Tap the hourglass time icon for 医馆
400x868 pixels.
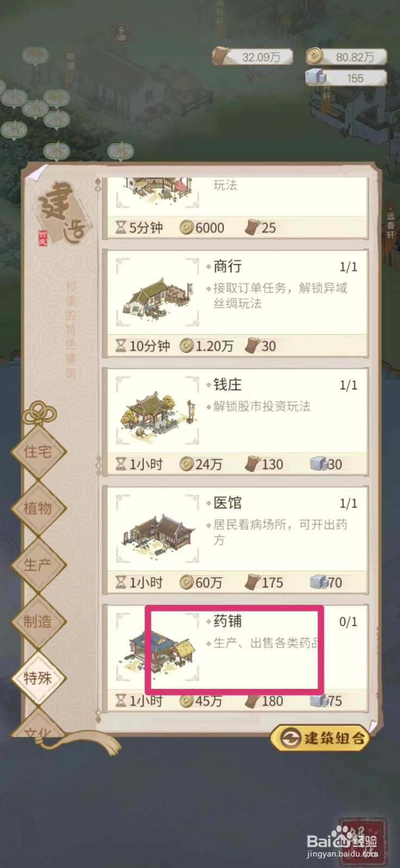tap(120, 583)
